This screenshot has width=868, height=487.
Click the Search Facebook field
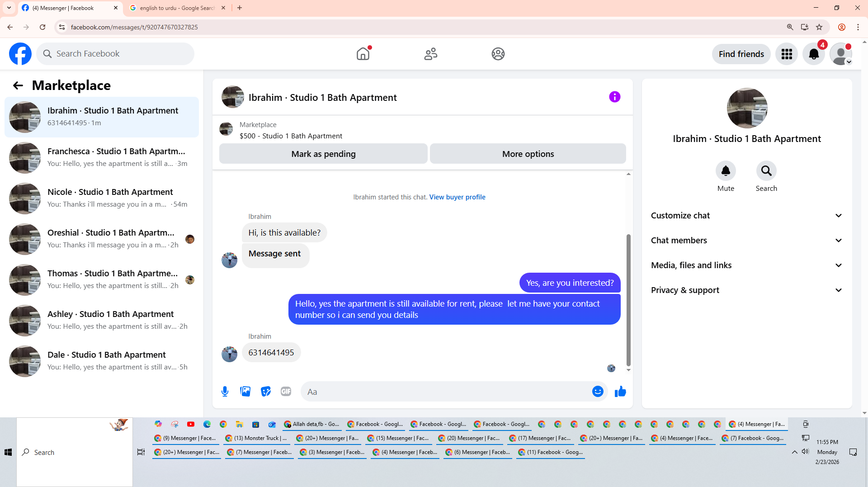point(115,54)
